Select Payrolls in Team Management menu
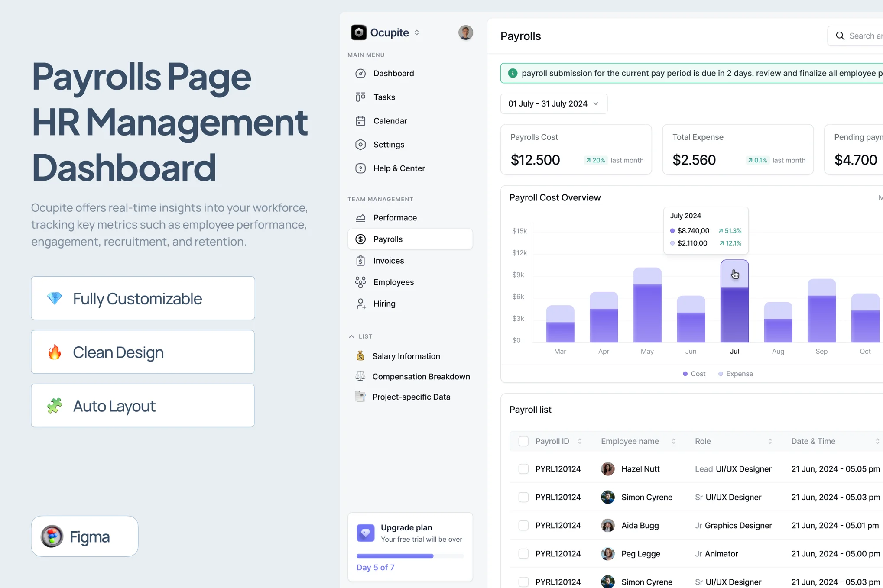Image resolution: width=883 pixels, height=588 pixels. tap(410, 239)
